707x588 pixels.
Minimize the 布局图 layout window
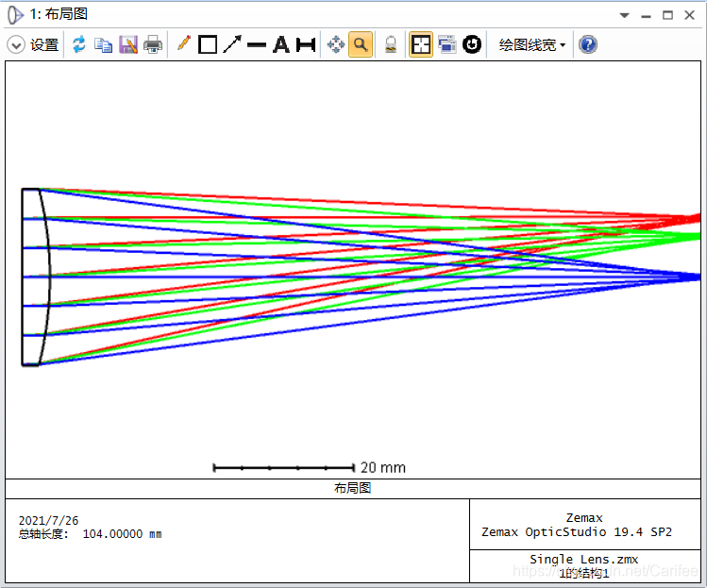[647, 16]
